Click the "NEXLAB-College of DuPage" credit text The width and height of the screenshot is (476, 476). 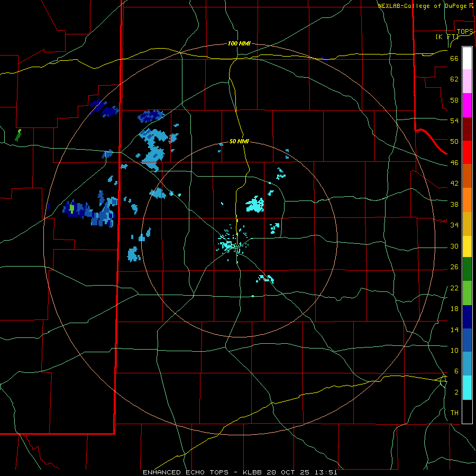[x=424, y=6]
